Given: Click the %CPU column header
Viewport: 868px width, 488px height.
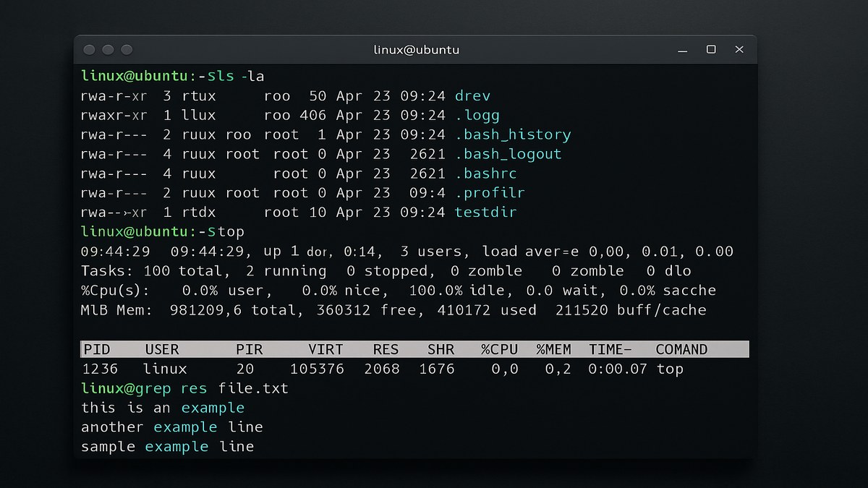Looking at the screenshot, I should click(x=498, y=348).
